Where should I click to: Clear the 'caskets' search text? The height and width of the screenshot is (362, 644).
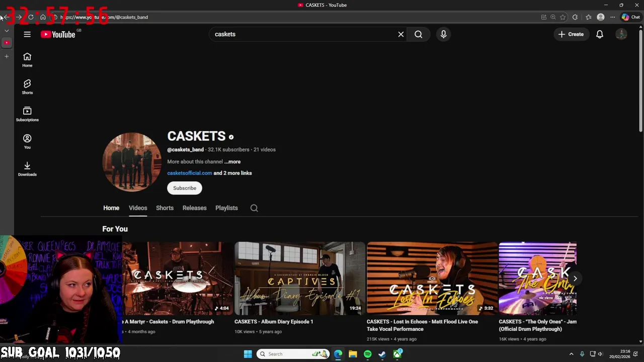point(401,34)
